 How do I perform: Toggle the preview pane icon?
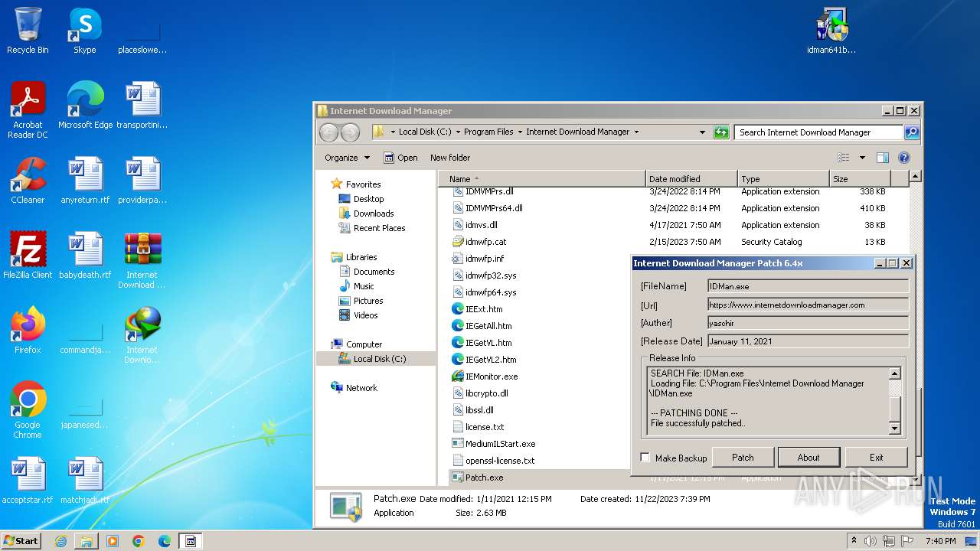(x=883, y=158)
